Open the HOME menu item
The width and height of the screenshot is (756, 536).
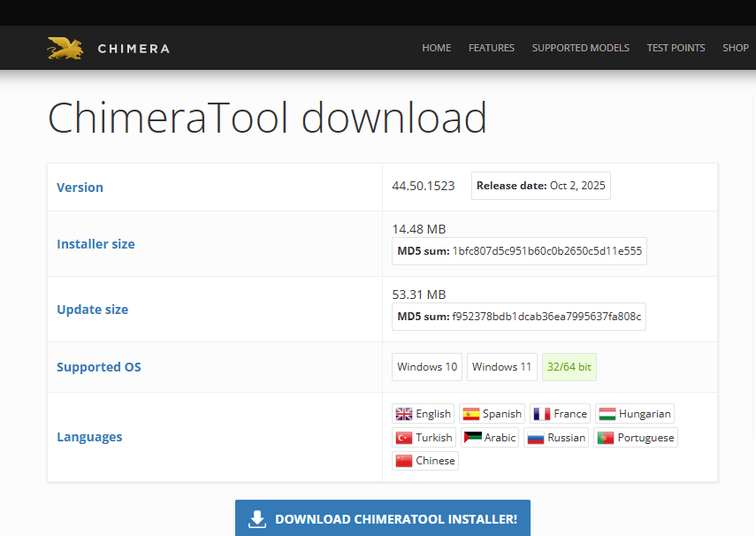click(436, 48)
